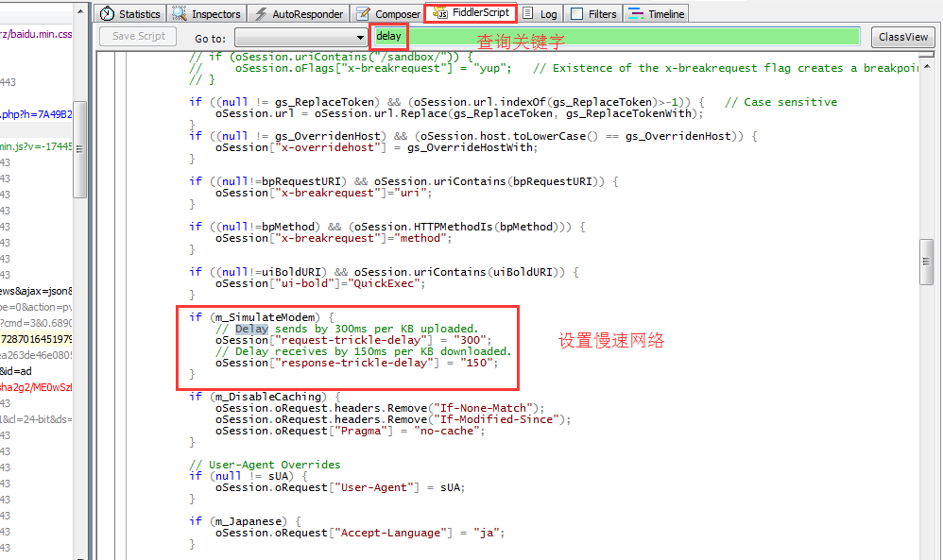Open the AutoResponder tab
The height and width of the screenshot is (560, 943).
pos(299,14)
